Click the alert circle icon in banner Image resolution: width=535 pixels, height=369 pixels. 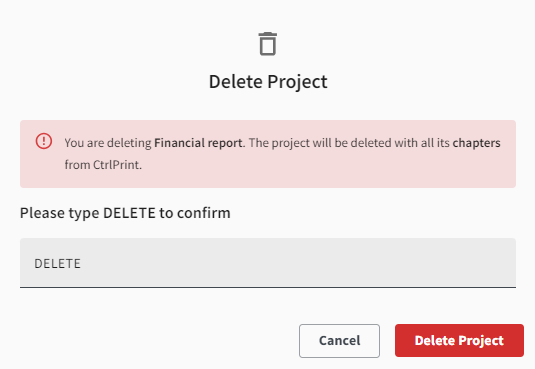pyautogui.click(x=44, y=141)
